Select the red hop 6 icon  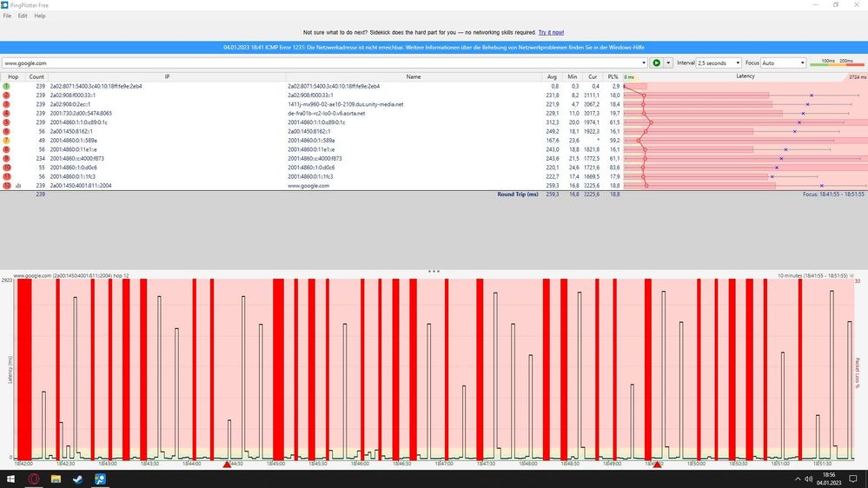click(7, 131)
